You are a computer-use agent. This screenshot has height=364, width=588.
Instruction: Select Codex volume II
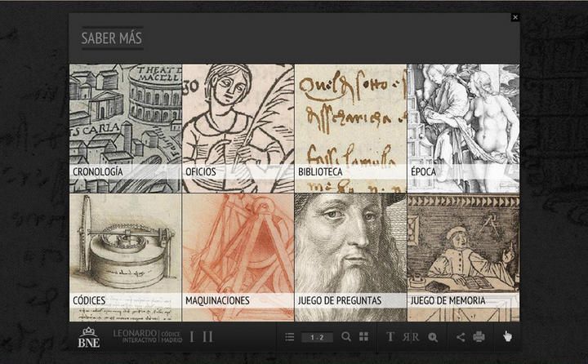(x=207, y=336)
